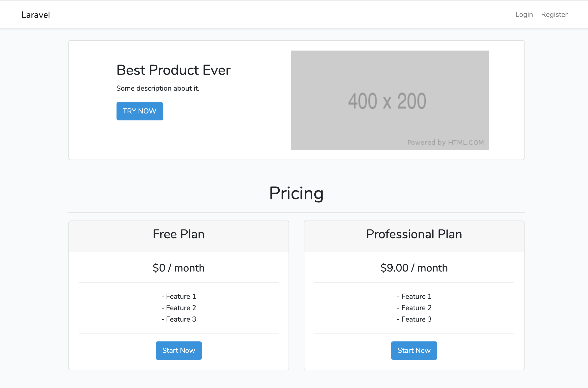Click the $0 / month price
This screenshot has width=588, height=388.
[179, 268]
